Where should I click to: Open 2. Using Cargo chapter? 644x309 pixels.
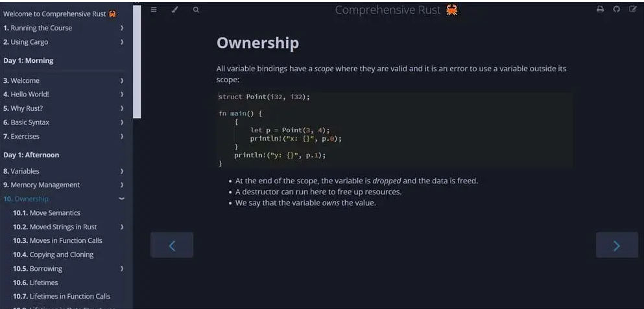point(25,42)
